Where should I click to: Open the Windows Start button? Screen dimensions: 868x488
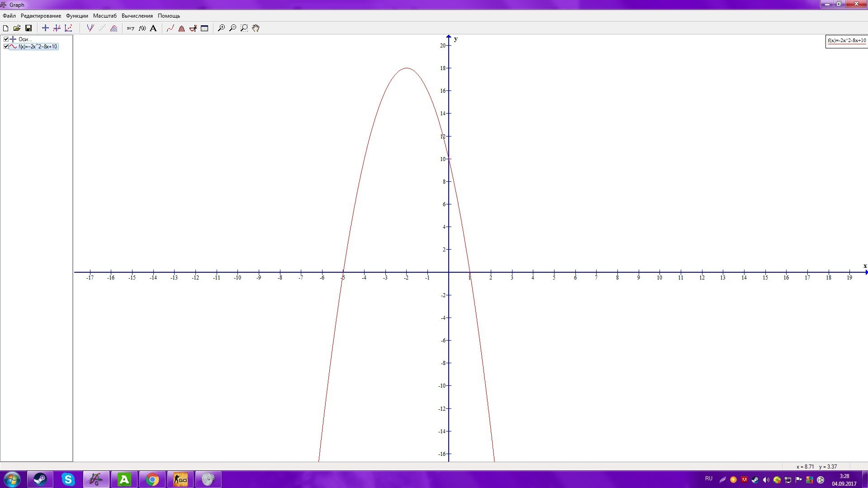12,479
